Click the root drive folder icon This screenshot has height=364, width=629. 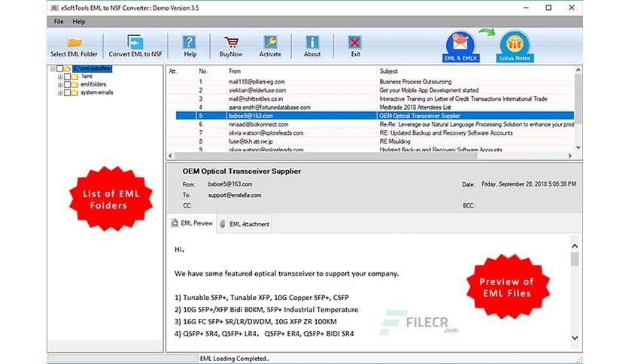click(67, 69)
